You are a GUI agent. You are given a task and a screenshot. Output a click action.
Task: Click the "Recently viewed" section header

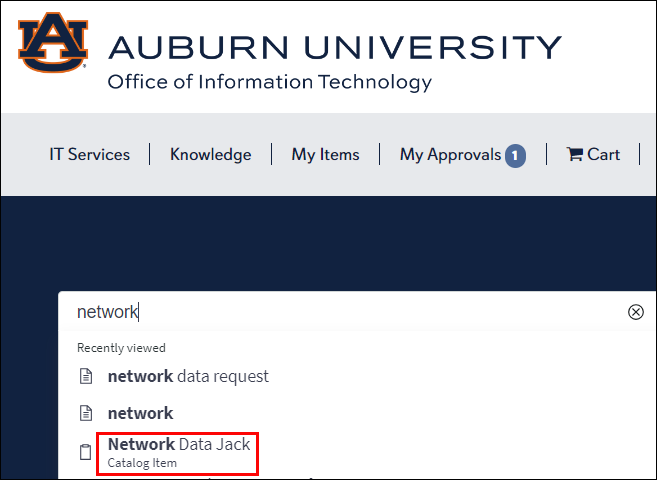click(x=121, y=348)
